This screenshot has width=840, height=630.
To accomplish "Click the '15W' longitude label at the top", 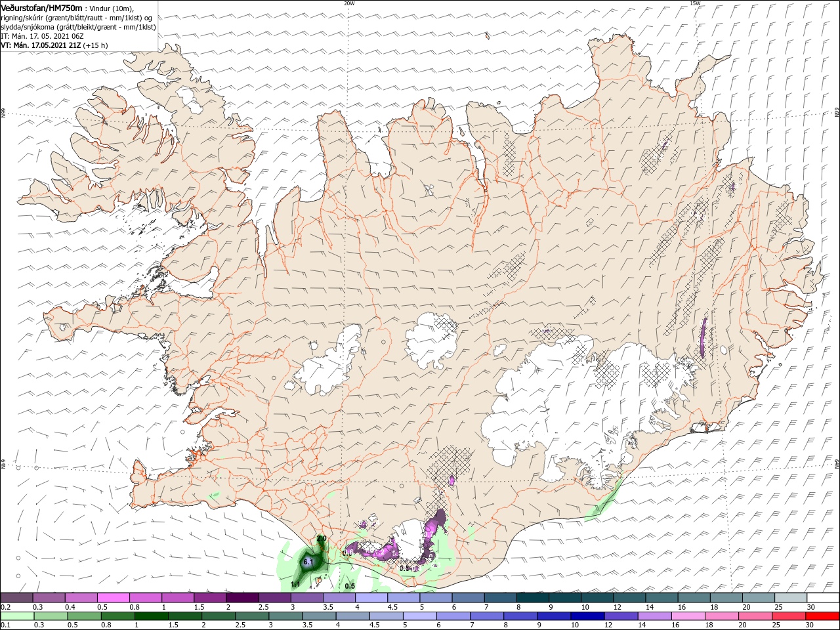I will 696,3.
